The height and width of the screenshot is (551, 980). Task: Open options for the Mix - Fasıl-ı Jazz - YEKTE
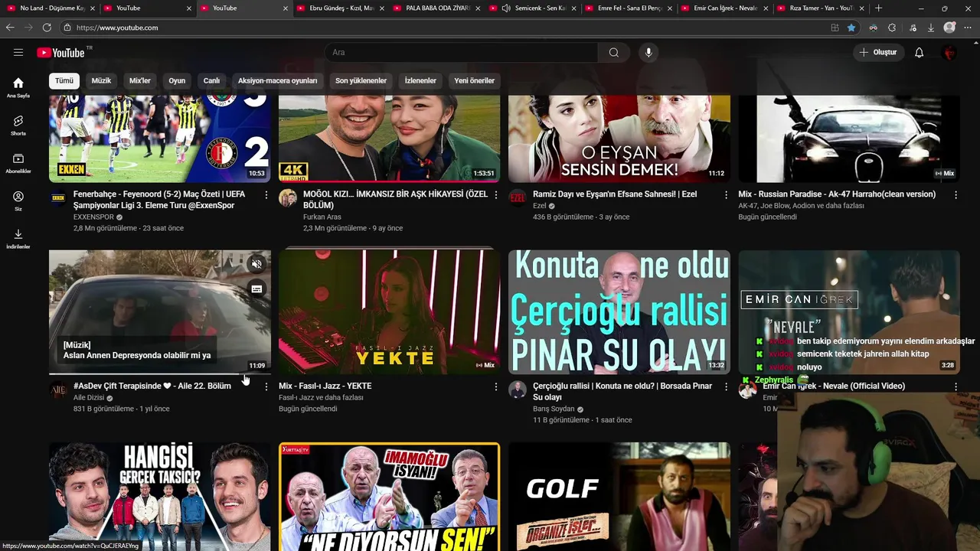coord(495,387)
